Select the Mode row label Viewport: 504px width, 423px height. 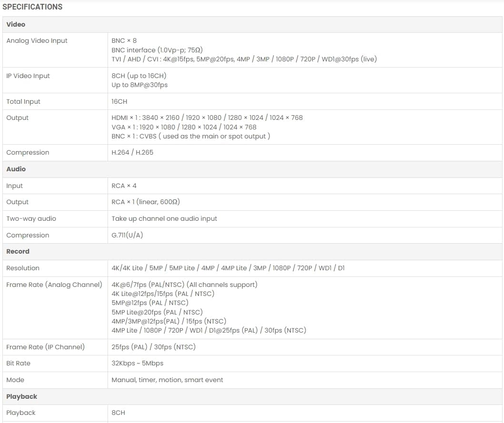tap(15, 380)
